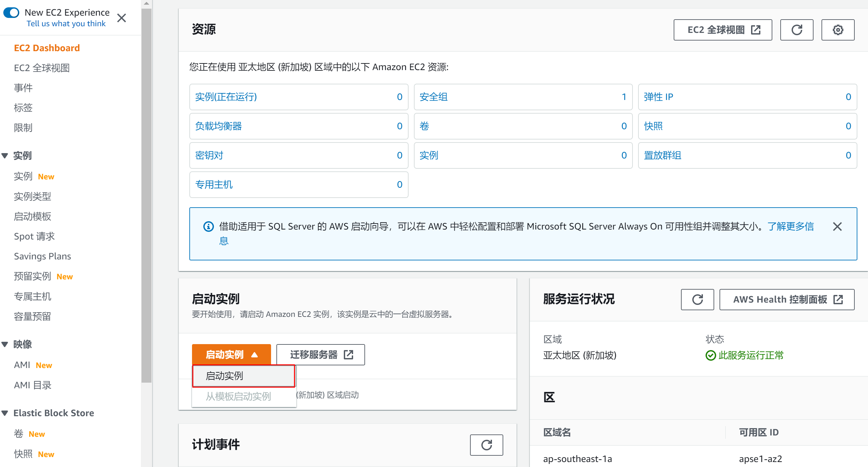Open the AWS Health 控制面板 button
Image resolution: width=868 pixels, height=467 pixels.
(787, 300)
